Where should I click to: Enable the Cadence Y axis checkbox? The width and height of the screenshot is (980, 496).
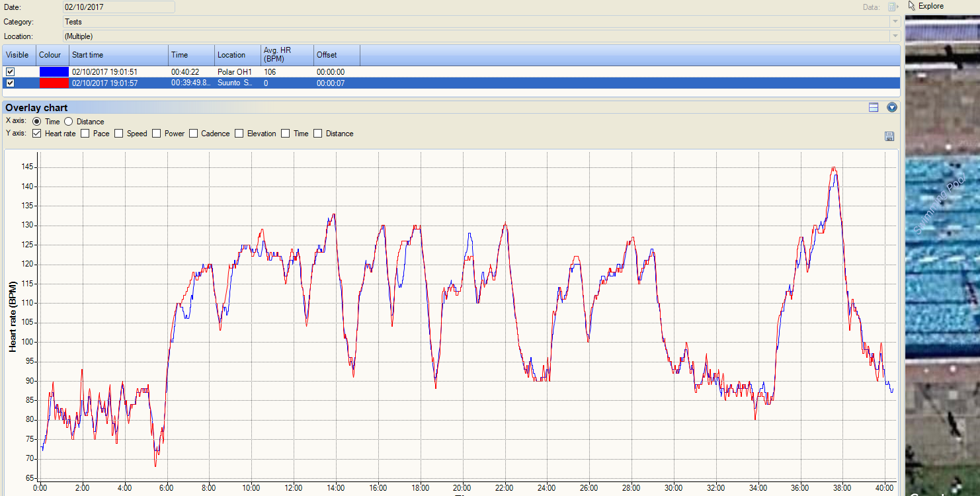(194, 134)
